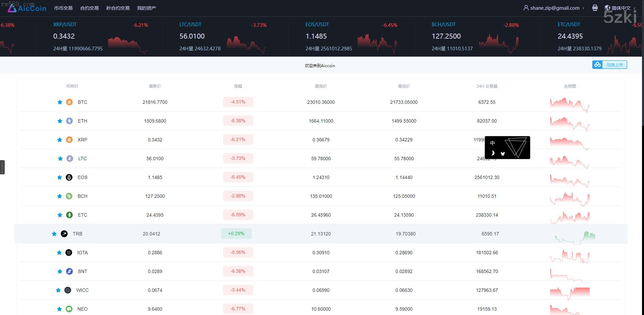644x315 pixels.
Task: Open the XRP/USDT ticker link
Action: (x=65, y=25)
